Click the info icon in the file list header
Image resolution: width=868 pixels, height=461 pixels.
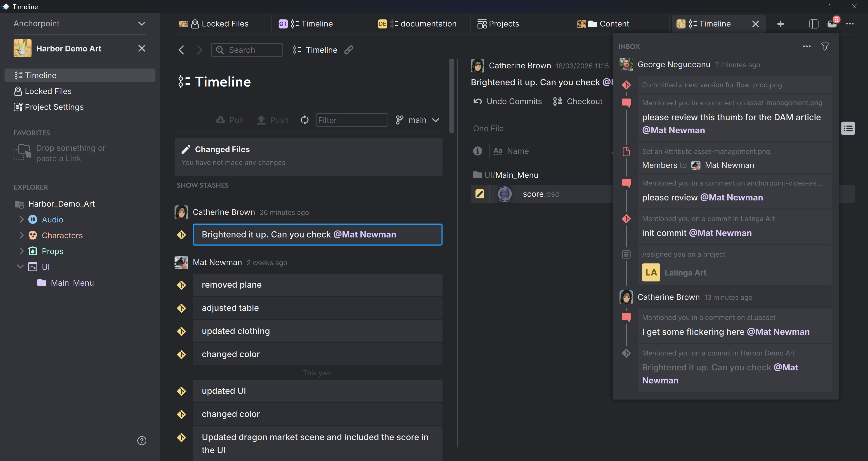click(x=478, y=151)
